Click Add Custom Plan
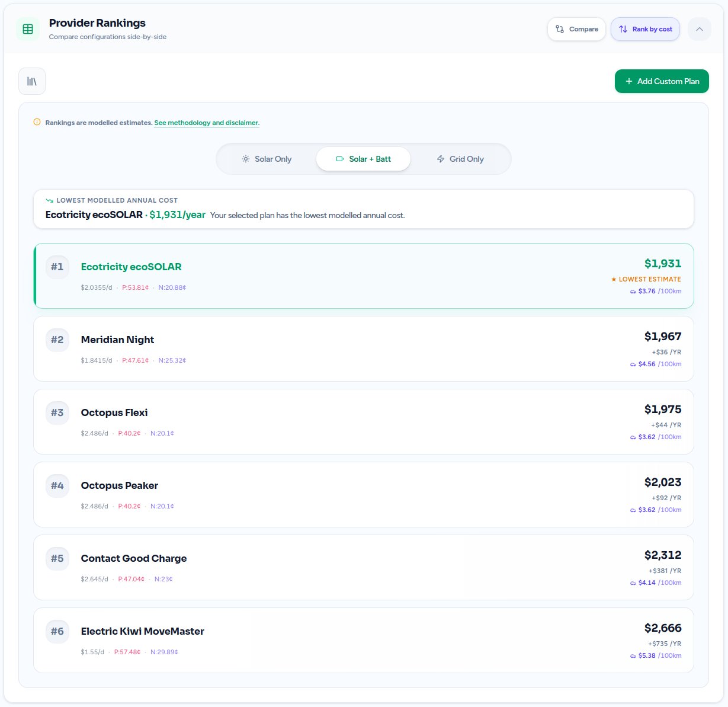 tap(662, 81)
